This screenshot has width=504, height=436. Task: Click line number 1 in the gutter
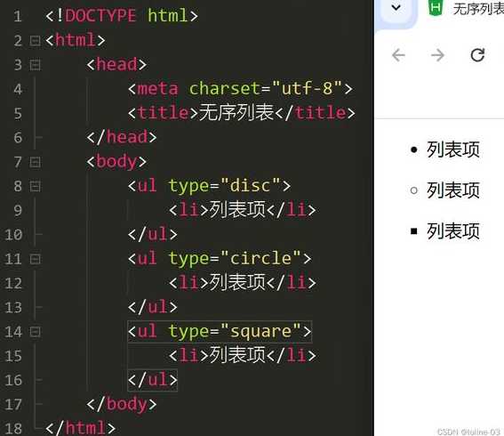pos(18,16)
